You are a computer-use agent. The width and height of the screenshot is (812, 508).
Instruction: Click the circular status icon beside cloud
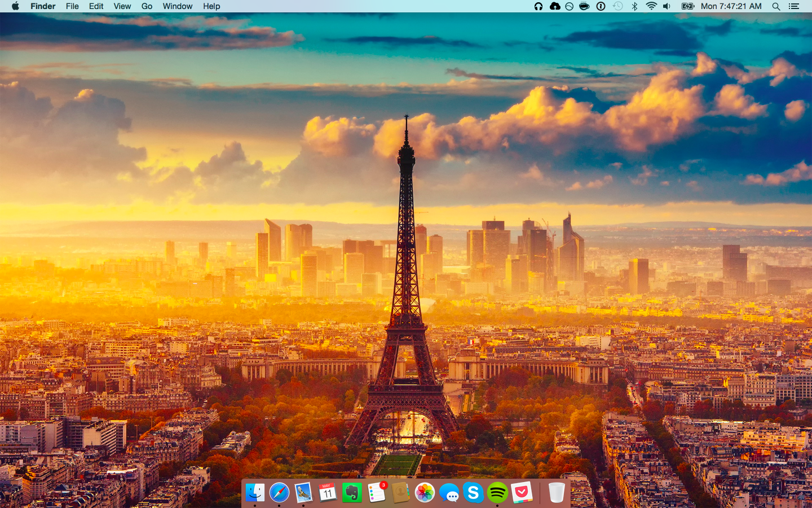click(570, 6)
